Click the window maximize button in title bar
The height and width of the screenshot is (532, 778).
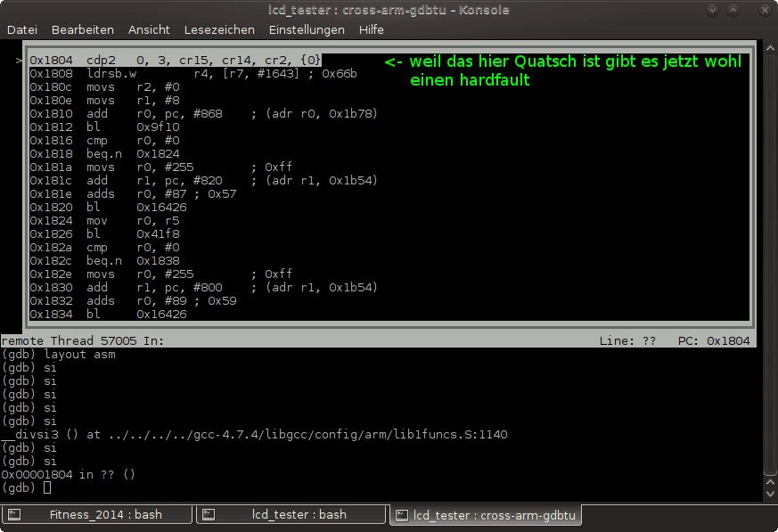733,10
